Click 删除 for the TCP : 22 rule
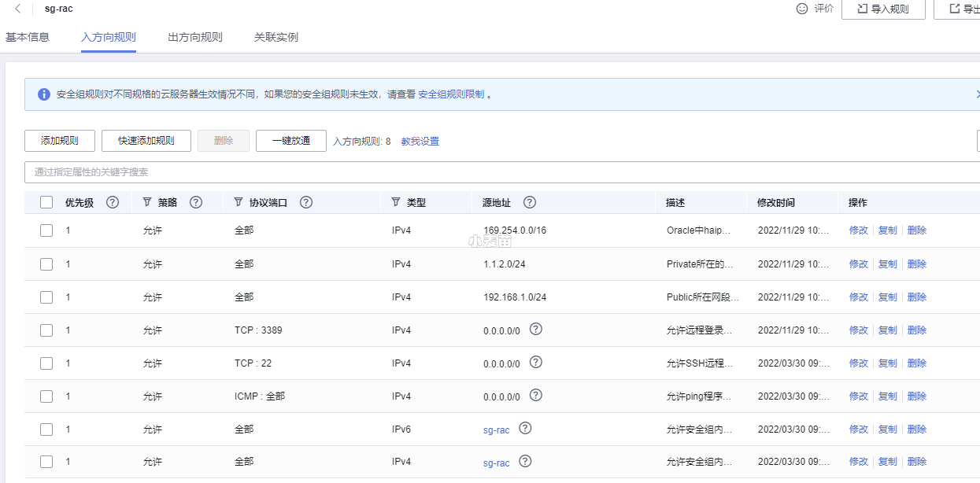This screenshot has height=483, width=980. 917,363
